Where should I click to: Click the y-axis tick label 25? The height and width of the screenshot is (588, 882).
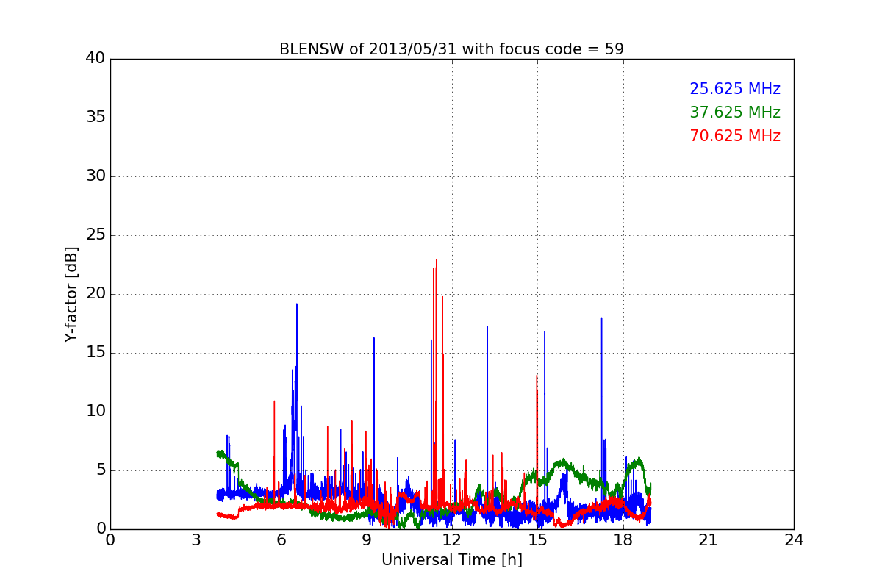(x=96, y=235)
